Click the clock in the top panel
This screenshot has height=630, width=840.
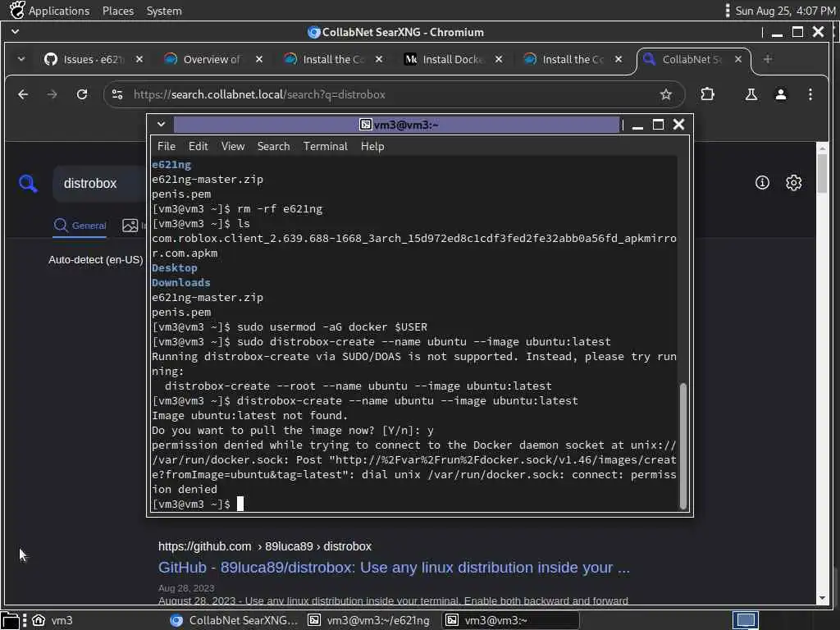coord(785,11)
